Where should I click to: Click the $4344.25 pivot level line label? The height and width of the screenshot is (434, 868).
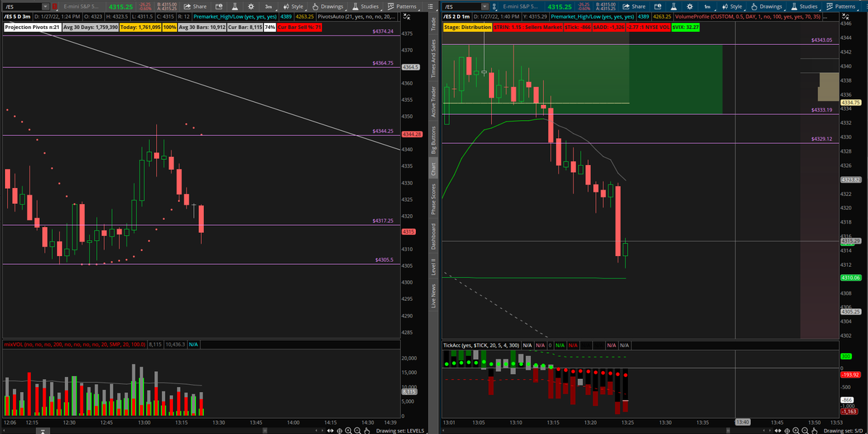click(383, 131)
